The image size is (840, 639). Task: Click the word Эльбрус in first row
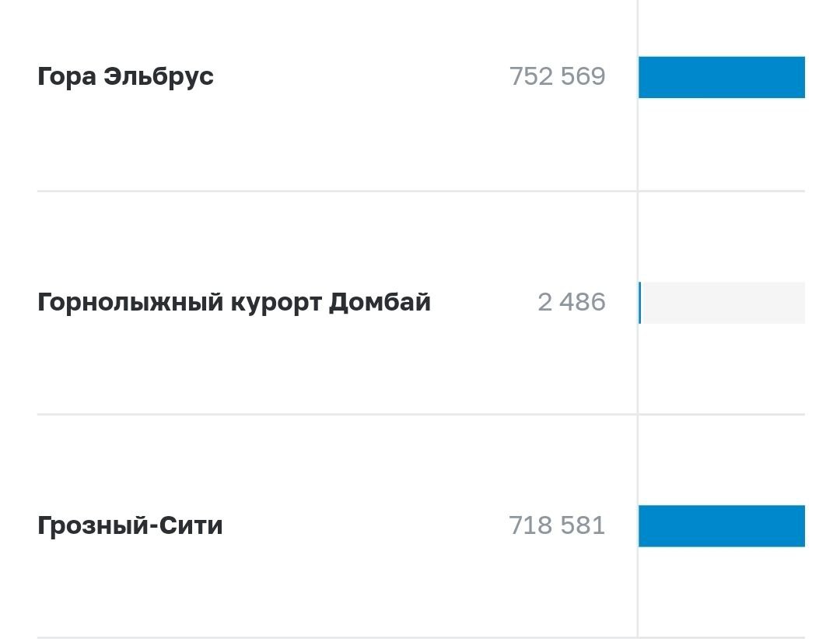pyautogui.click(x=159, y=76)
